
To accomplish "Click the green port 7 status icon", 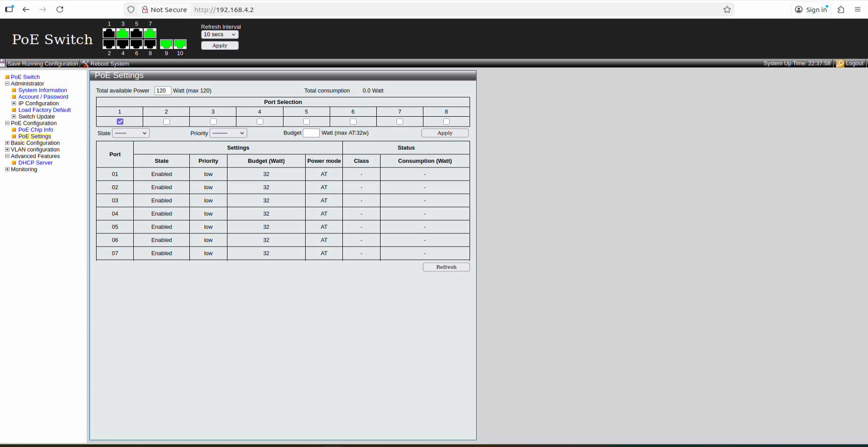I will 150,33.
